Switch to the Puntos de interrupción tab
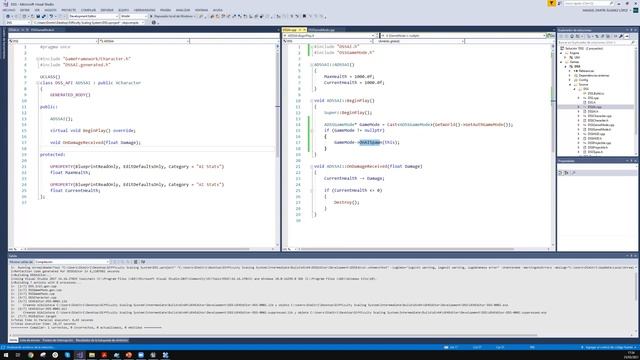 58,340
